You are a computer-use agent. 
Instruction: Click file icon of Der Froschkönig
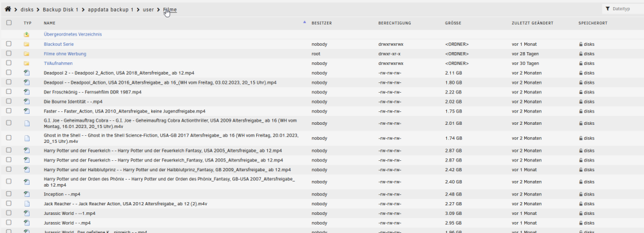(26, 92)
